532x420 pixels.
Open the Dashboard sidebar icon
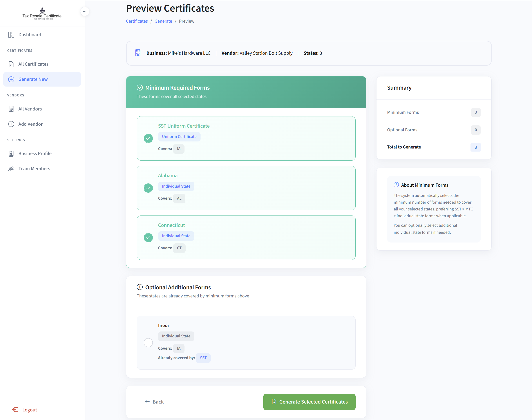[11, 34]
